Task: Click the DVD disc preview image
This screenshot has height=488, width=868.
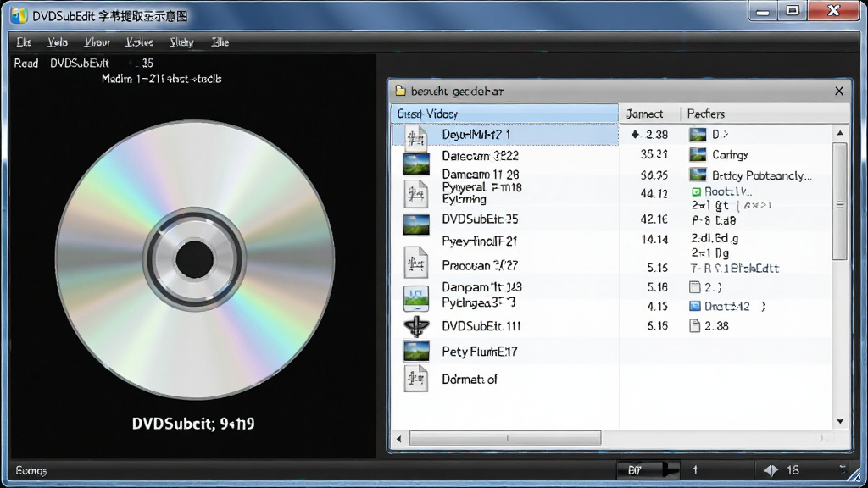Action: point(195,259)
